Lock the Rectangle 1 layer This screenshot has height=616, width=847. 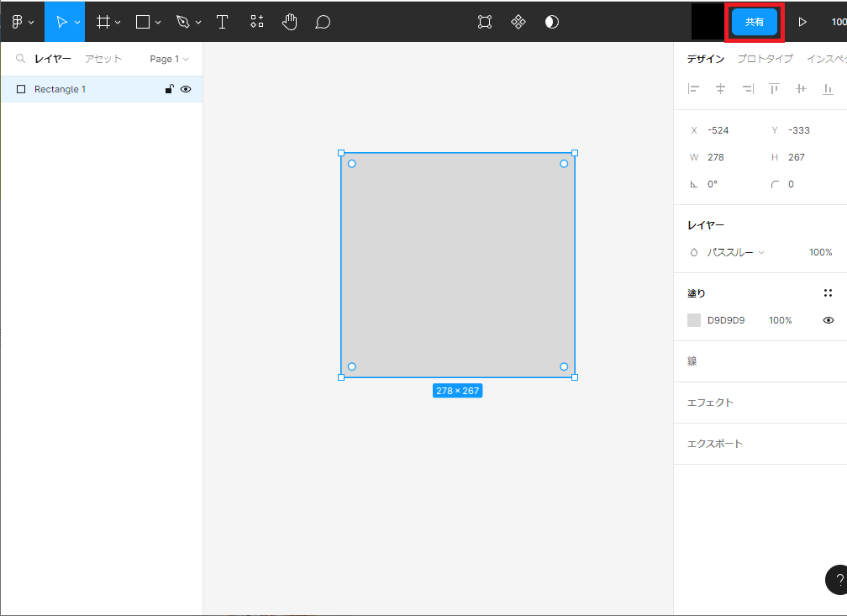[x=168, y=89]
